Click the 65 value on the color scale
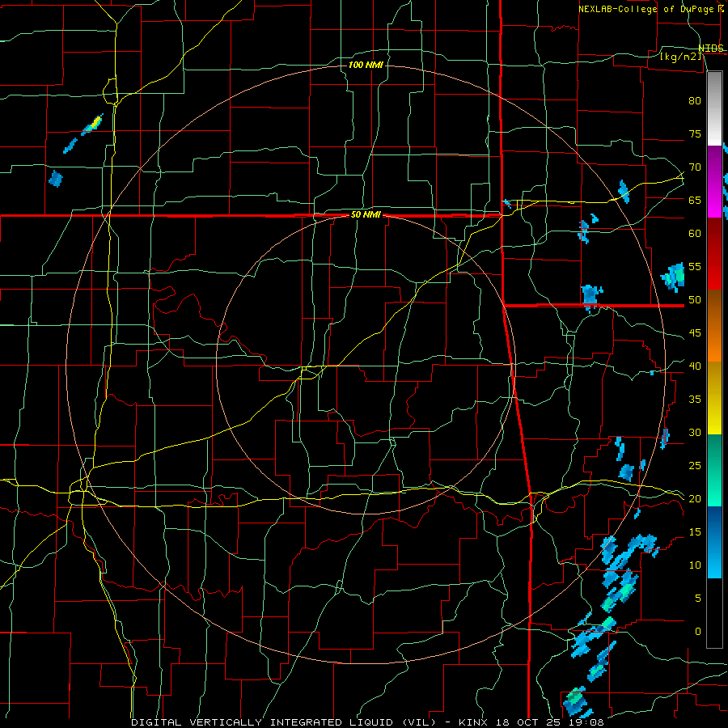728x728 pixels. click(695, 201)
